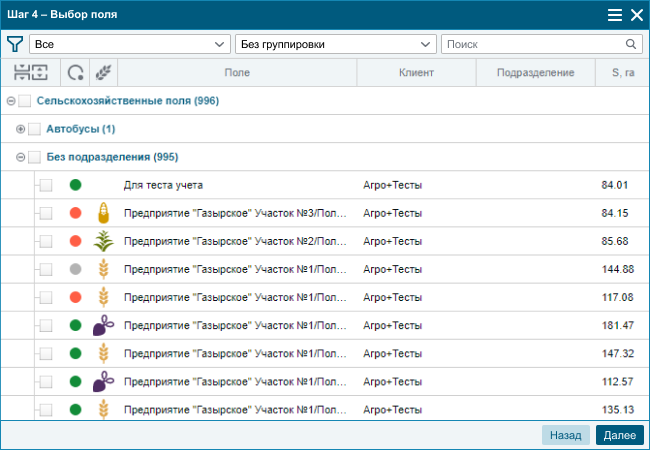This screenshot has width=650, height=450.
Task: Sort by the 'Клиент' column header
Action: (416, 73)
